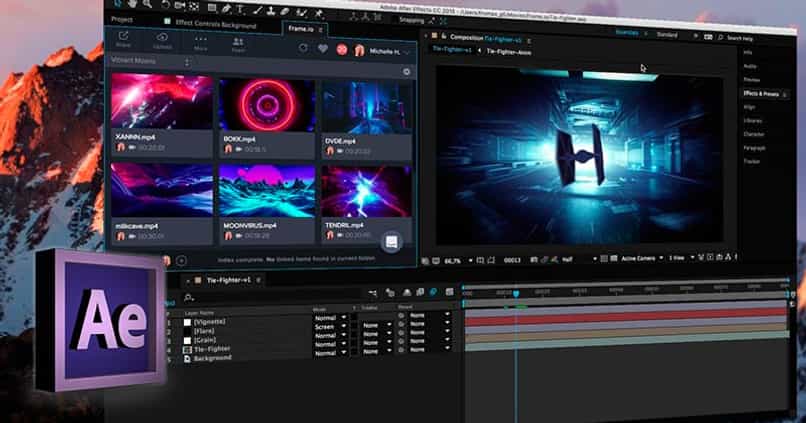
Task: Switch to the Project panel tab
Action: pyautogui.click(x=122, y=20)
